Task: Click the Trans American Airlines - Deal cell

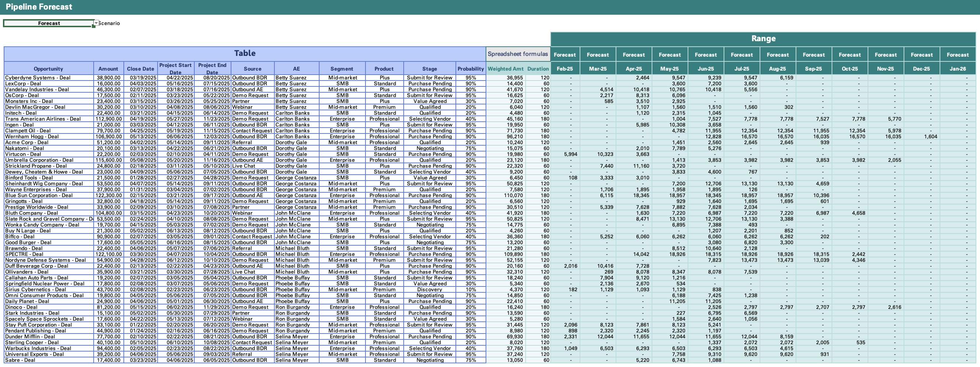Action: point(49,119)
